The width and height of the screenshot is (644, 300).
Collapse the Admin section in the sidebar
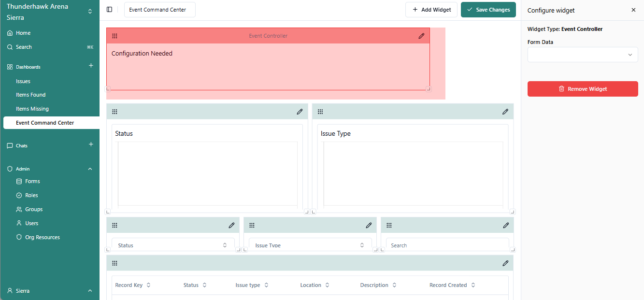90,169
